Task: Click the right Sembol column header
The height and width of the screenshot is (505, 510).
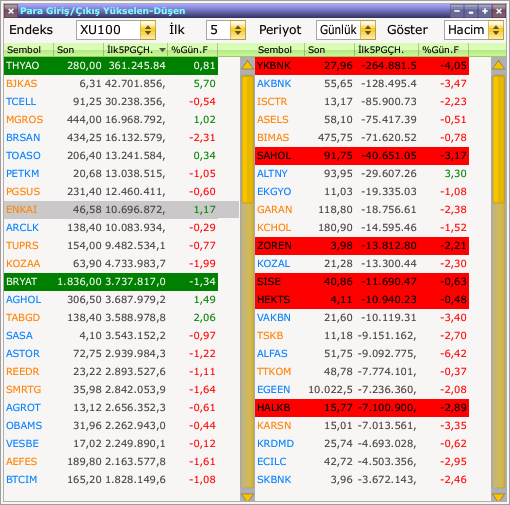Action: pos(279,50)
